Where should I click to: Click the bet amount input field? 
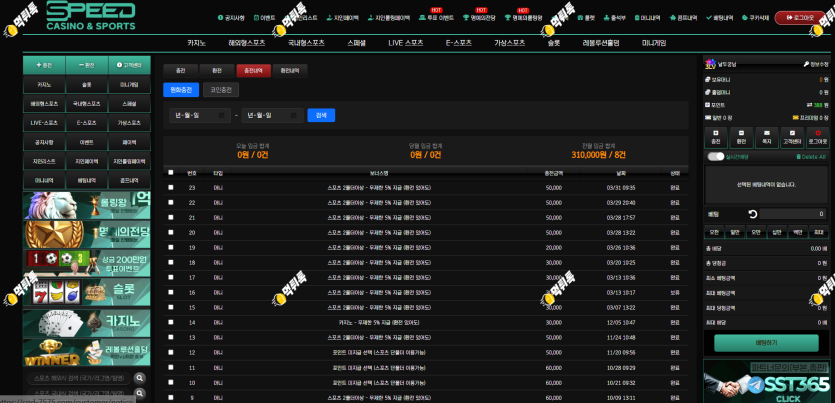click(x=793, y=214)
